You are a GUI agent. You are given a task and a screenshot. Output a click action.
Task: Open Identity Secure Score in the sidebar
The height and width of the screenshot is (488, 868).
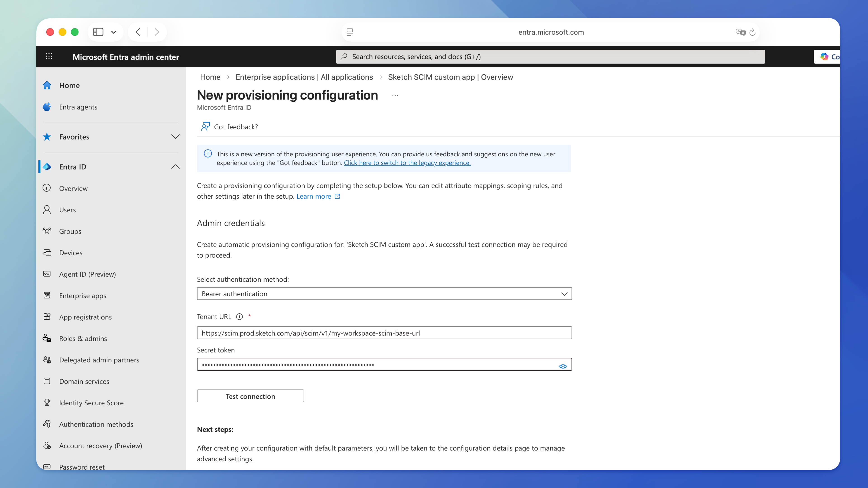pos(91,403)
